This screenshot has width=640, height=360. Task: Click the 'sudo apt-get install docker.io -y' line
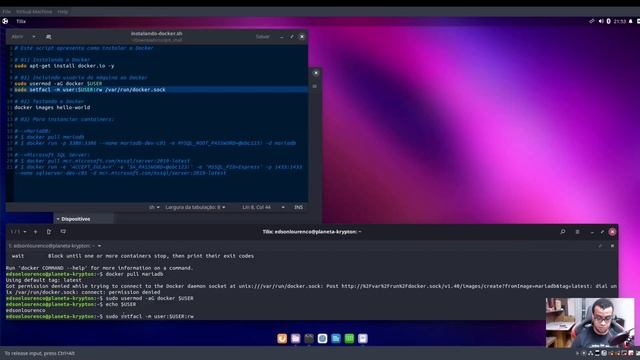pos(64,66)
